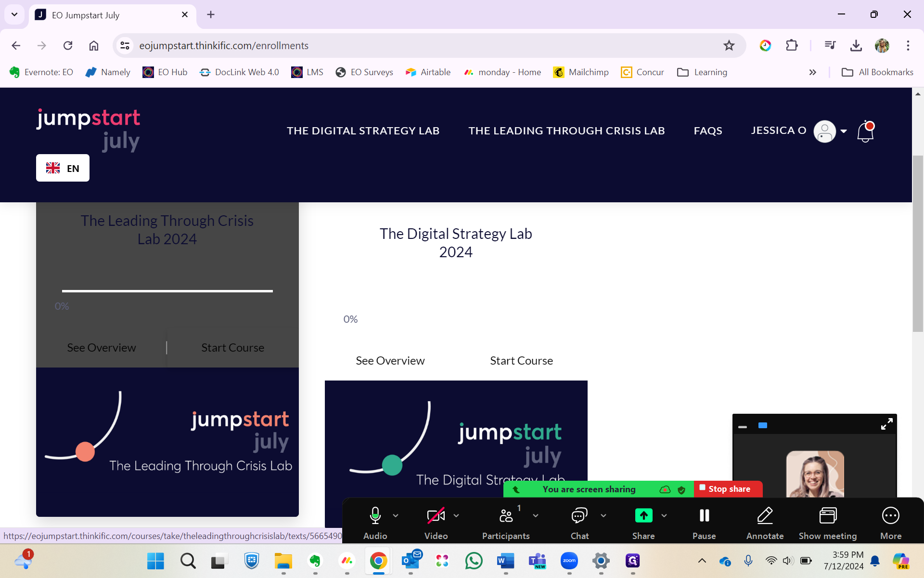Viewport: 924px width, 578px height.
Task: Mute audio in Zoom toolbar
Action: click(375, 523)
